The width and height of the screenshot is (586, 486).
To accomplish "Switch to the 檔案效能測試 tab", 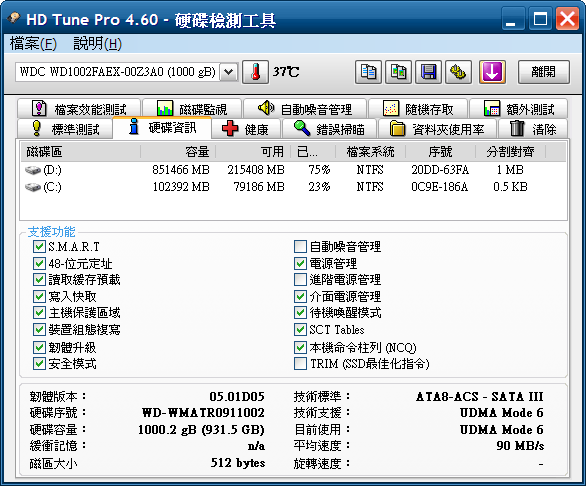I will pyautogui.click(x=79, y=109).
